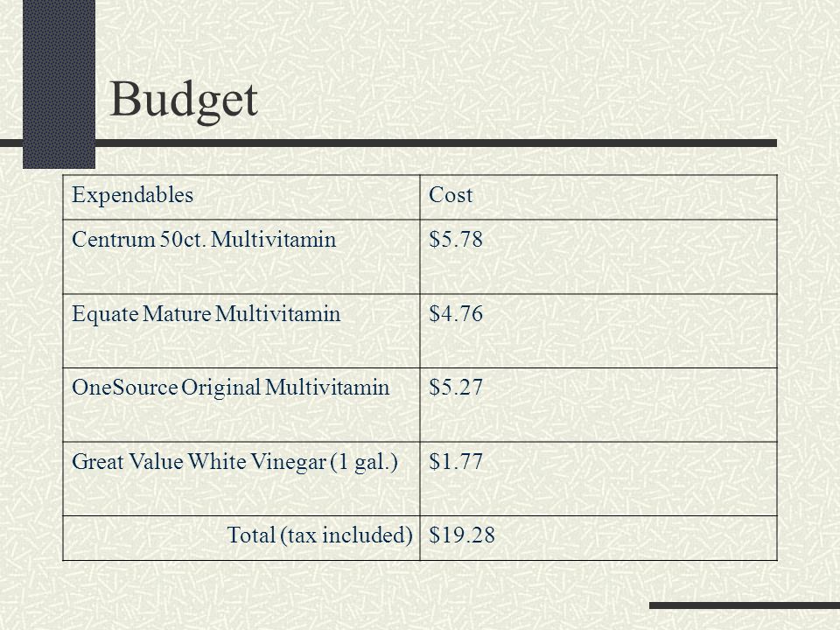Click empty area right of Cost header
The width and height of the screenshot is (840, 630).
tap(624, 197)
